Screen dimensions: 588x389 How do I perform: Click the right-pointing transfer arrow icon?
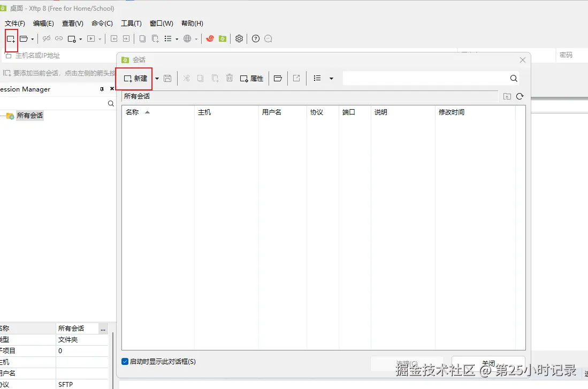pyautogui.click(x=126, y=39)
